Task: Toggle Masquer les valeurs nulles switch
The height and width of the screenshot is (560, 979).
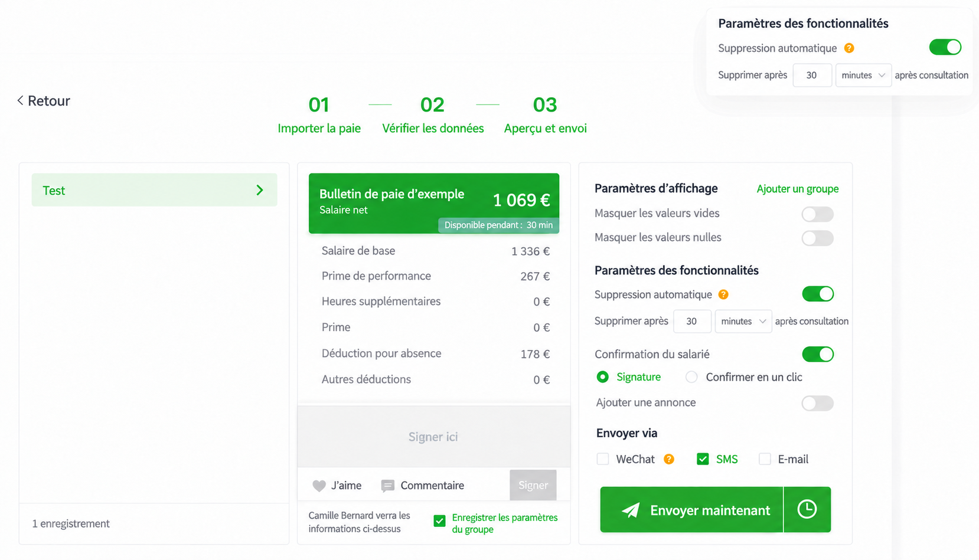Action: (x=818, y=238)
